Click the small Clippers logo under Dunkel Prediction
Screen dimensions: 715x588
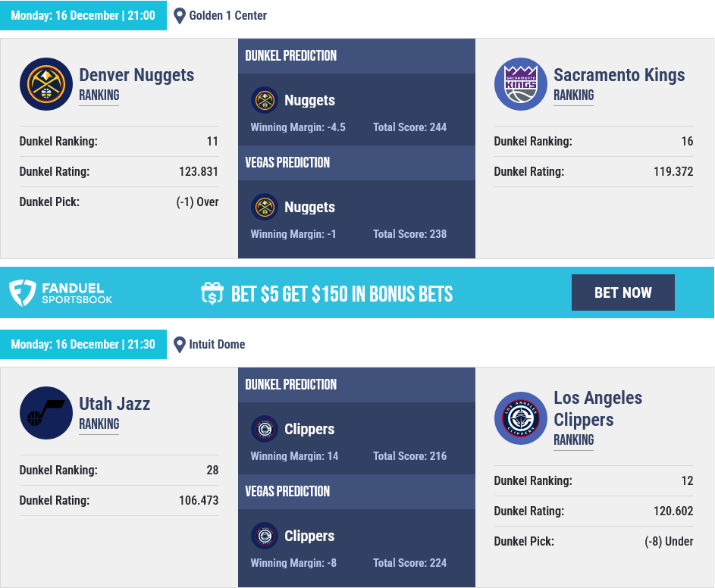click(265, 429)
